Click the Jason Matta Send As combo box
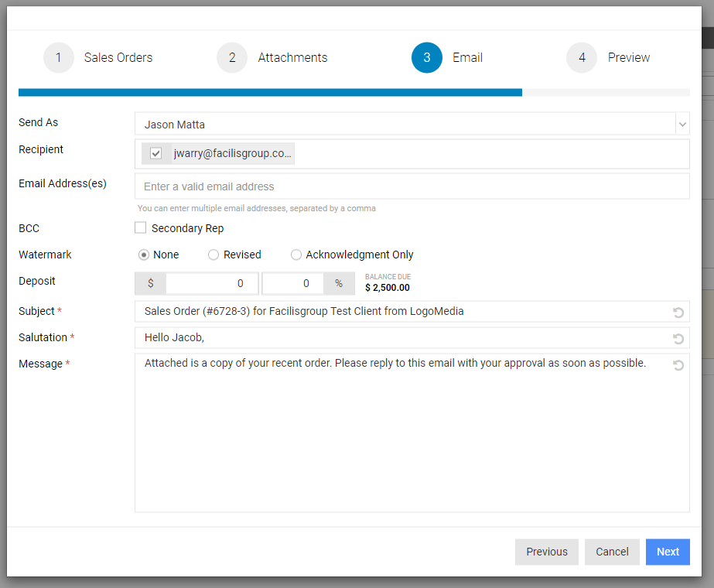The width and height of the screenshot is (714, 588). (412, 124)
